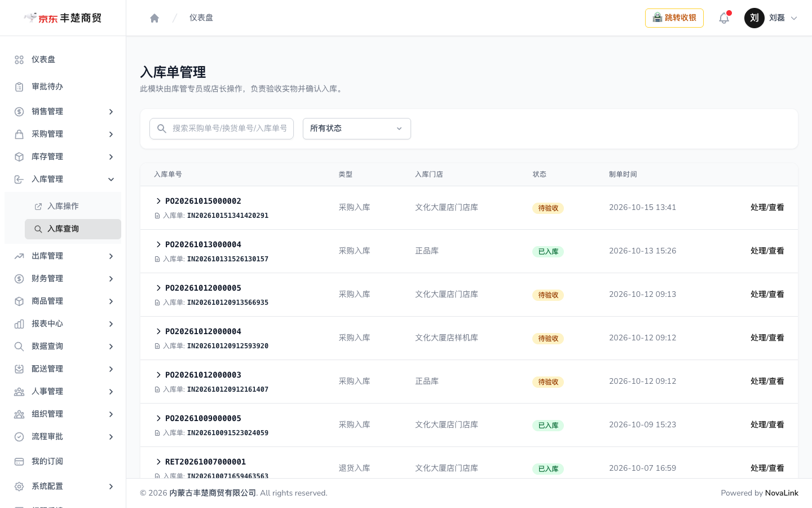Click the 采购管理 bag icon
812x508 pixels.
19,134
